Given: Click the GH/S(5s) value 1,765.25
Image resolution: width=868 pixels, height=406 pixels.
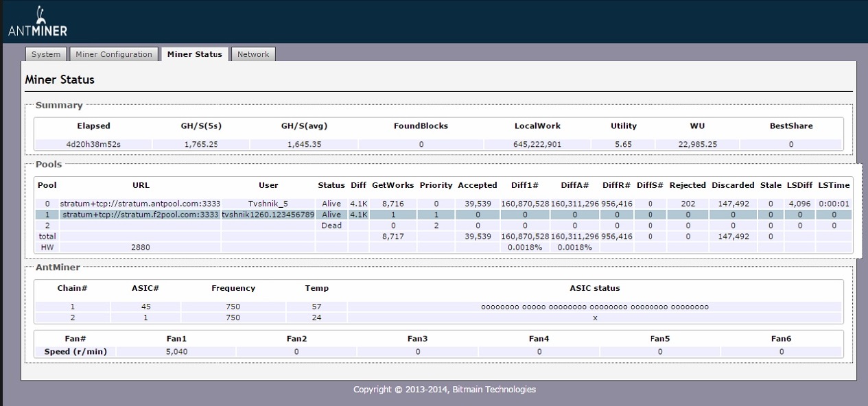Looking at the screenshot, I should [200, 145].
